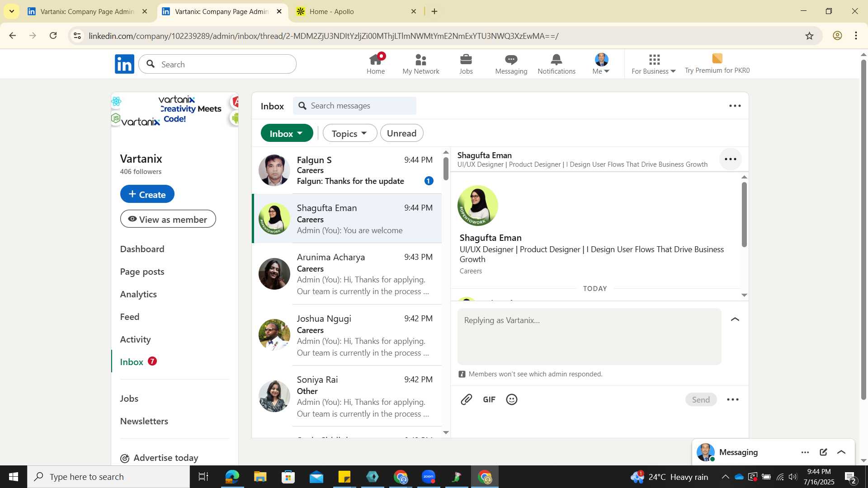The image size is (868, 488).
Task: Click Shagufta Eman name header in thread
Action: tap(485, 155)
